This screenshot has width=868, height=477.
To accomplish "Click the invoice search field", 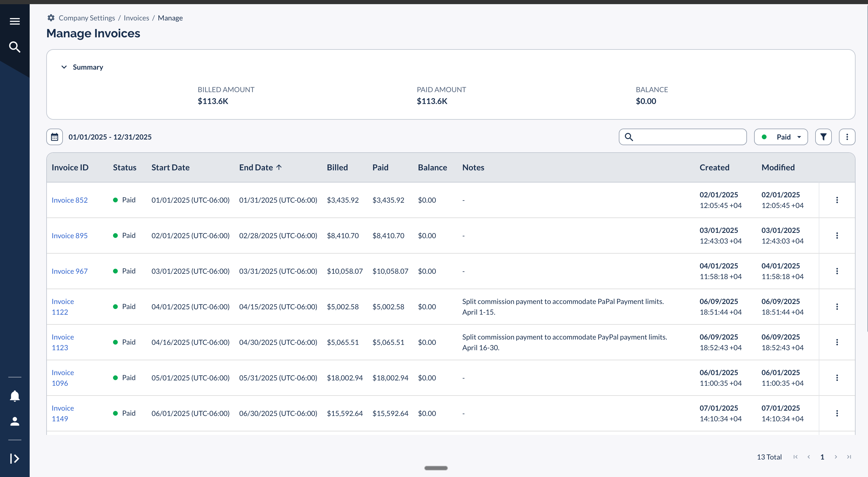I will point(683,137).
